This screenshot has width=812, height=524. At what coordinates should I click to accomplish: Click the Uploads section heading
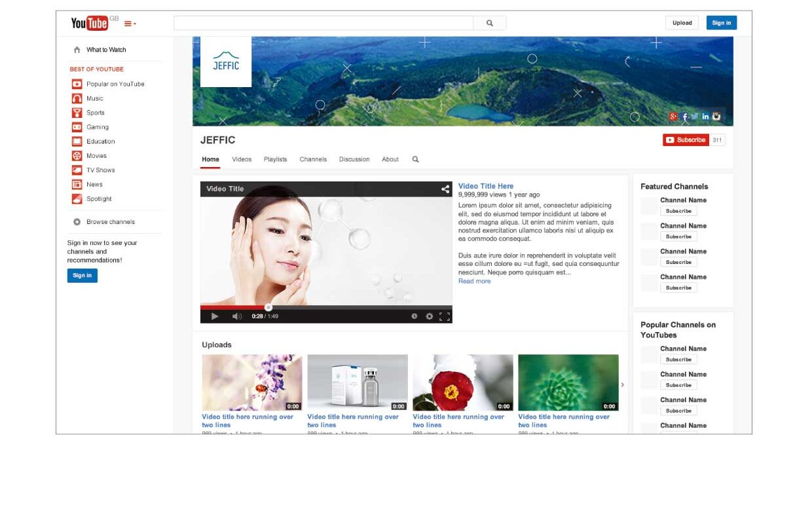(217, 345)
